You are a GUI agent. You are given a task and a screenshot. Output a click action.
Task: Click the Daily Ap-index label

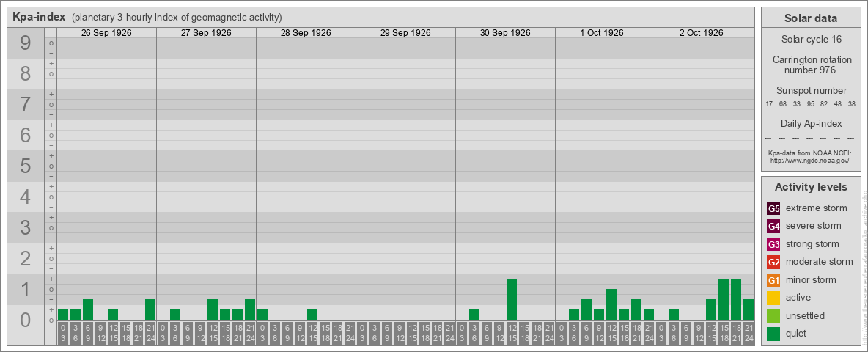811,123
